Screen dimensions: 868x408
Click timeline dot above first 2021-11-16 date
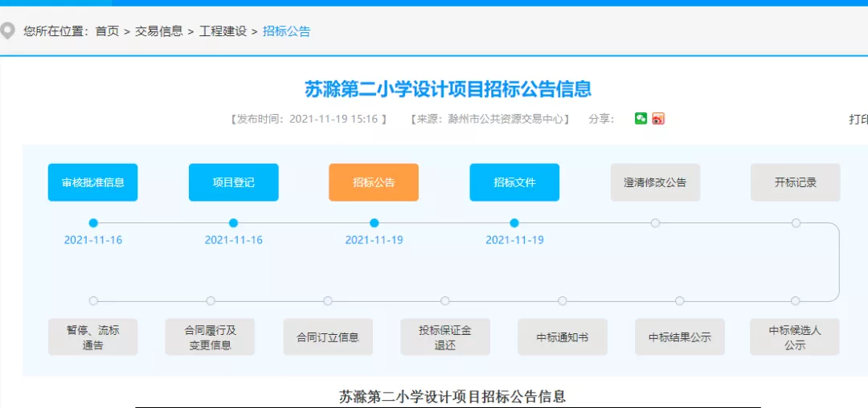[93, 222]
